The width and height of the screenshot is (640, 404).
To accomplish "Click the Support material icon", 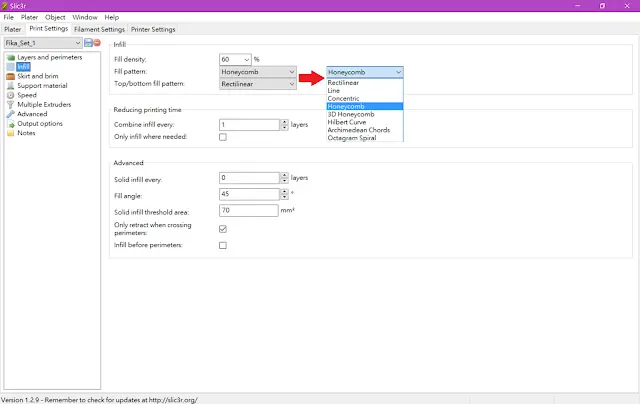I will click(x=11, y=86).
